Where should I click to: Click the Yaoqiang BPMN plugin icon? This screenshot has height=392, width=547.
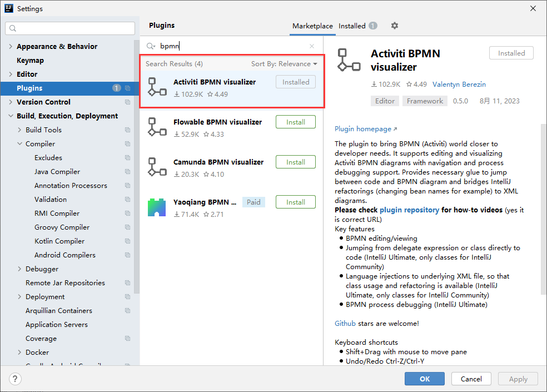tap(157, 207)
